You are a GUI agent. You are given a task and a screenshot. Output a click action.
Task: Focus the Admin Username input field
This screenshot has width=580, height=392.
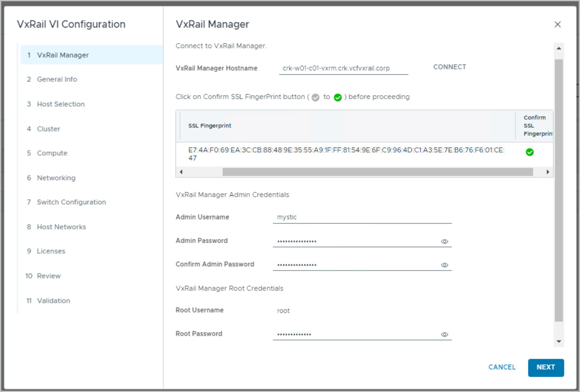(361, 217)
